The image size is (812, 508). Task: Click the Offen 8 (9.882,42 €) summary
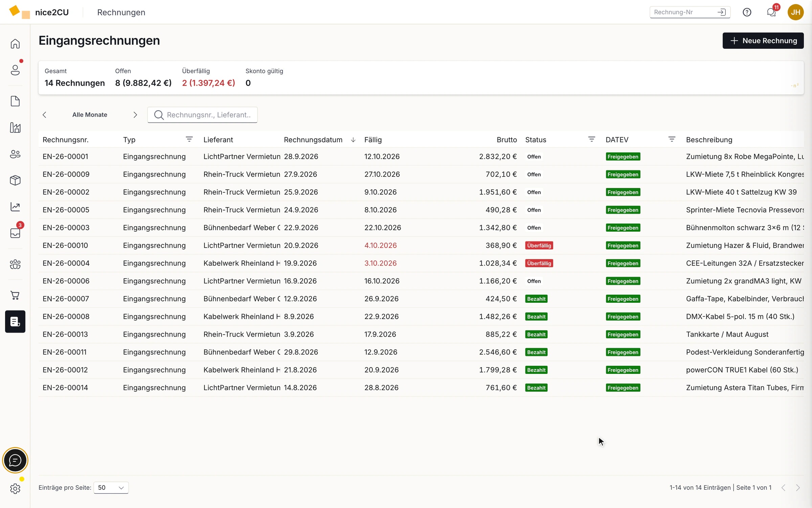(x=143, y=78)
